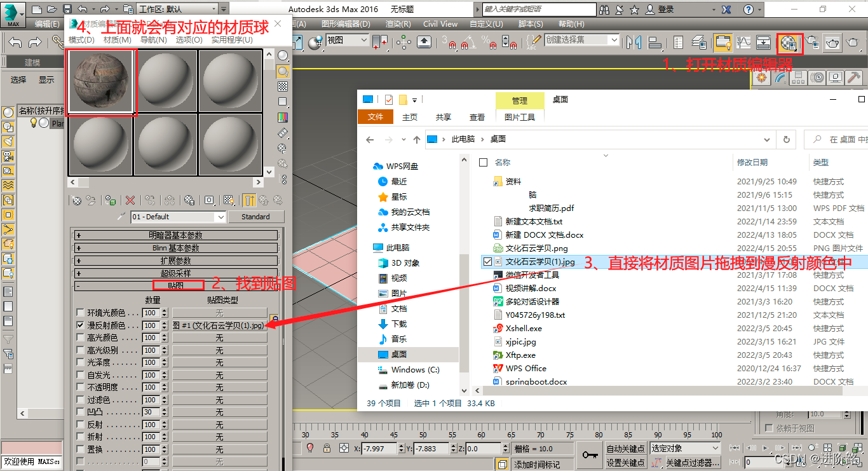Open 材质(M) menu in Material Editor
Screen dimensions: 868x471
118,39
